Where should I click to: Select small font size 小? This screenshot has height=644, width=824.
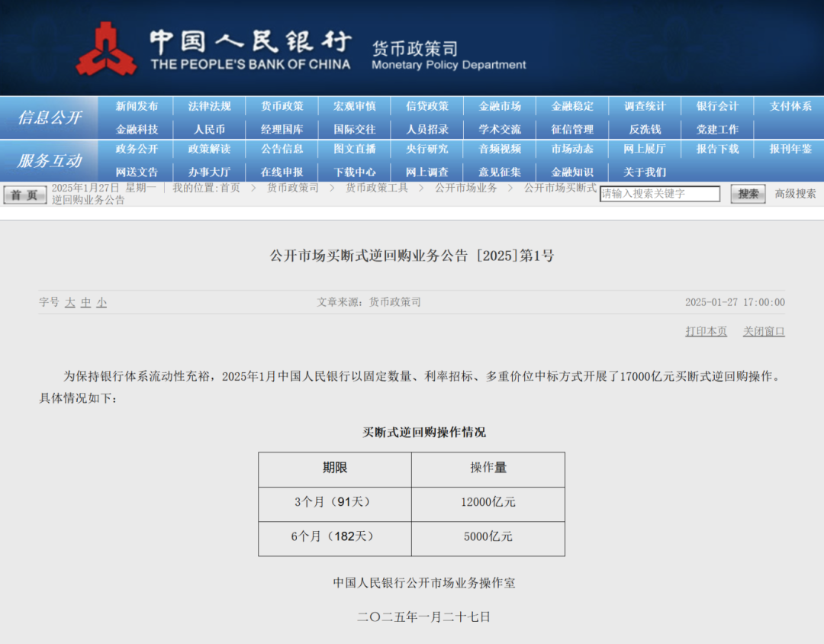pos(101,302)
